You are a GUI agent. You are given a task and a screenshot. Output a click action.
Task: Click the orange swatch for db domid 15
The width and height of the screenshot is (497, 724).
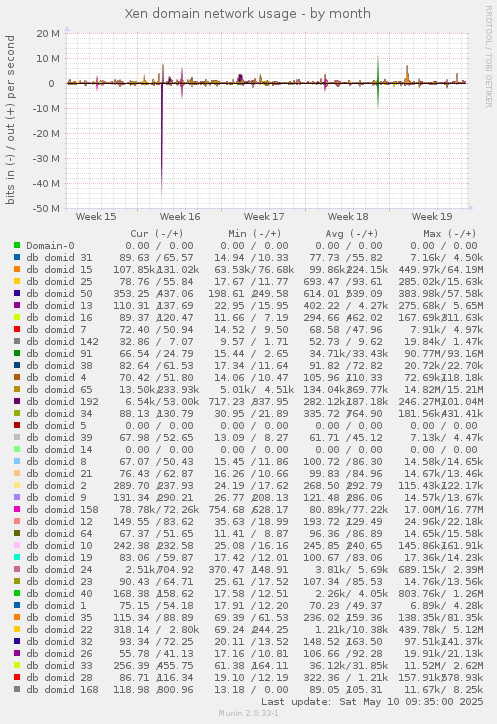pyautogui.click(x=17, y=270)
